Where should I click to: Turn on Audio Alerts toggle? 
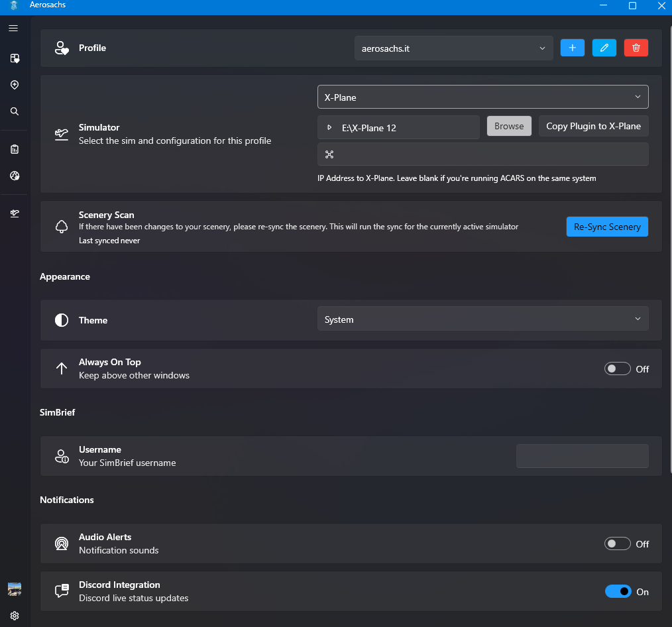tap(617, 544)
